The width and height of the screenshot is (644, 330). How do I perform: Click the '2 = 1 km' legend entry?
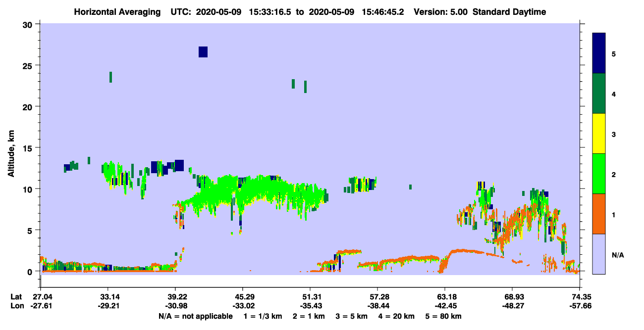pyautogui.click(x=309, y=316)
